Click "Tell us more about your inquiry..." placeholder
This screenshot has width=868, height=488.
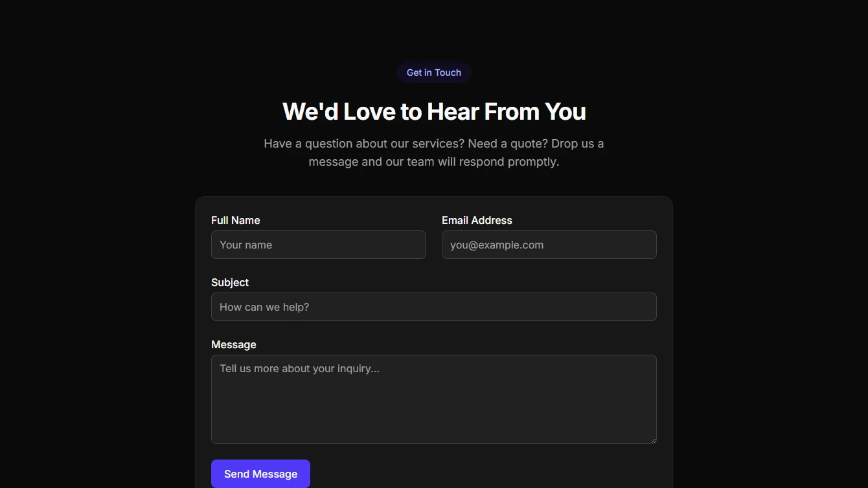point(299,368)
